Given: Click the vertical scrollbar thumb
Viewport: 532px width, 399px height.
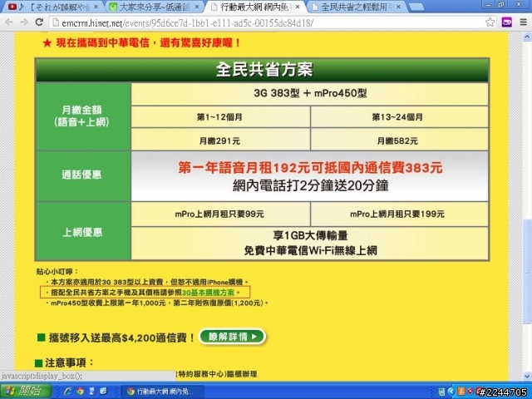Looking at the screenshot, I should pos(527,271).
